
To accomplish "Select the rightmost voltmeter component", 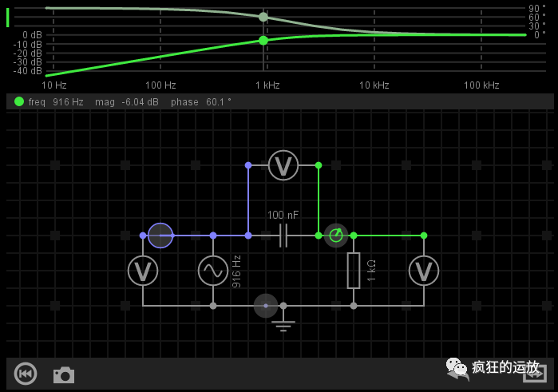I will pos(423,271).
